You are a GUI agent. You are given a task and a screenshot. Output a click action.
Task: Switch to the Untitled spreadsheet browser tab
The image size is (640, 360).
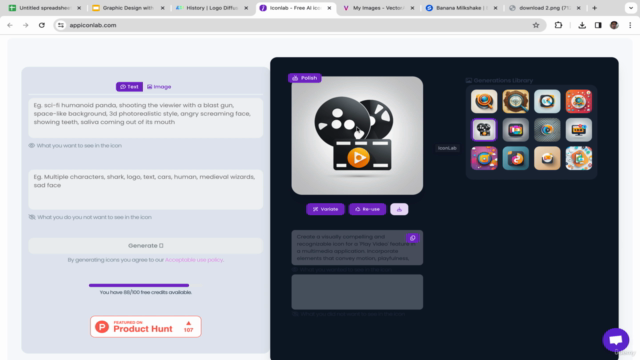[x=45, y=8]
